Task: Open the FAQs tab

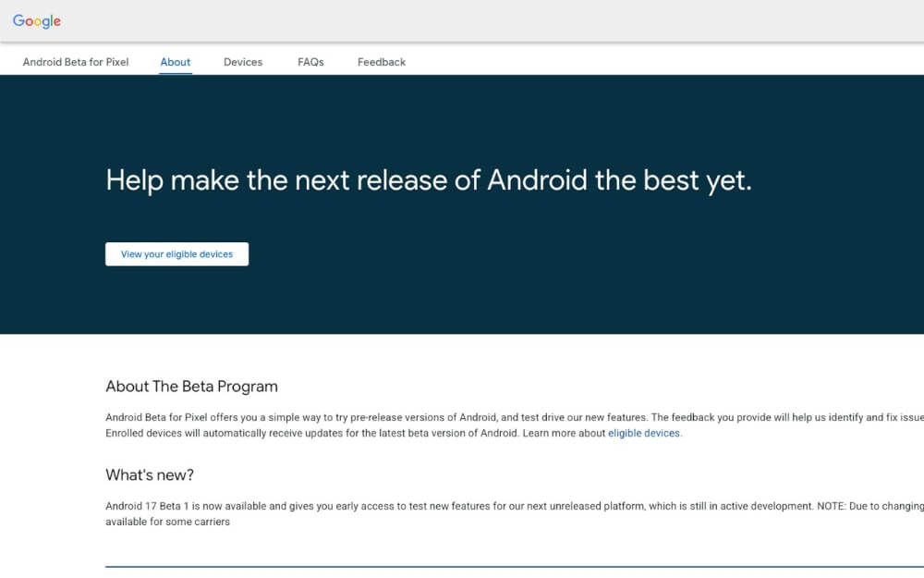Action: pyautogui.click(x=310, y=62)
